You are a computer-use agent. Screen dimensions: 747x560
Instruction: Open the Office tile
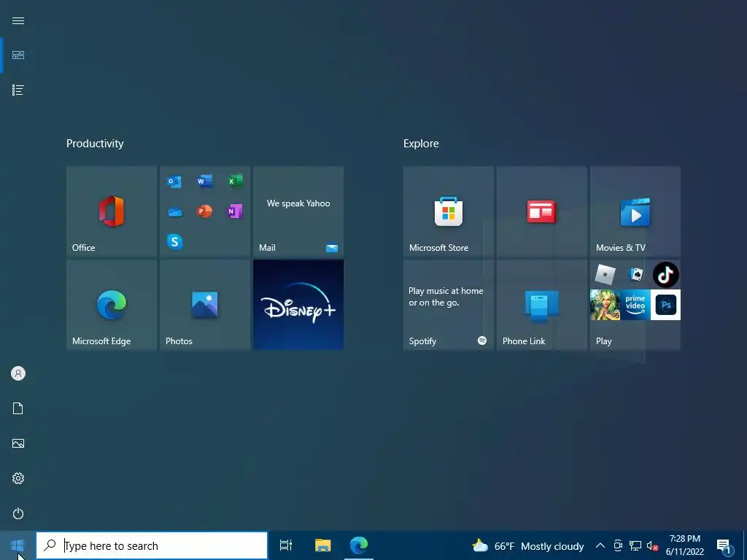click(x=112, y=211)
